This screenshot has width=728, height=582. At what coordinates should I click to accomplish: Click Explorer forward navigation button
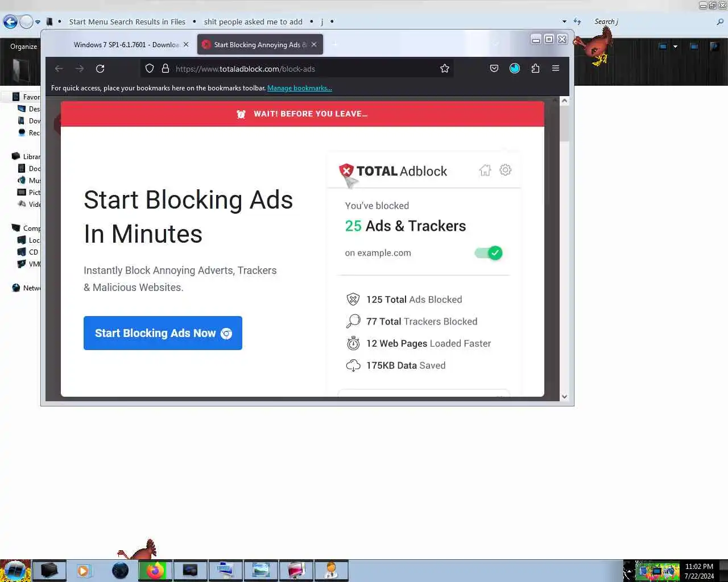coord(26,22)
